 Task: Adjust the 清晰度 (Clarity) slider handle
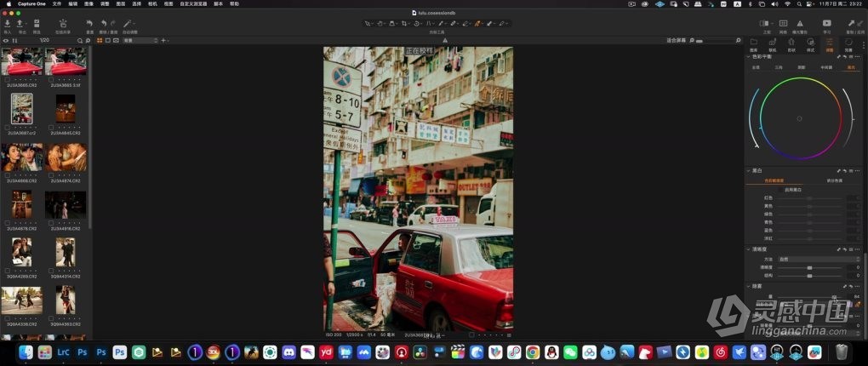(809, 267)
